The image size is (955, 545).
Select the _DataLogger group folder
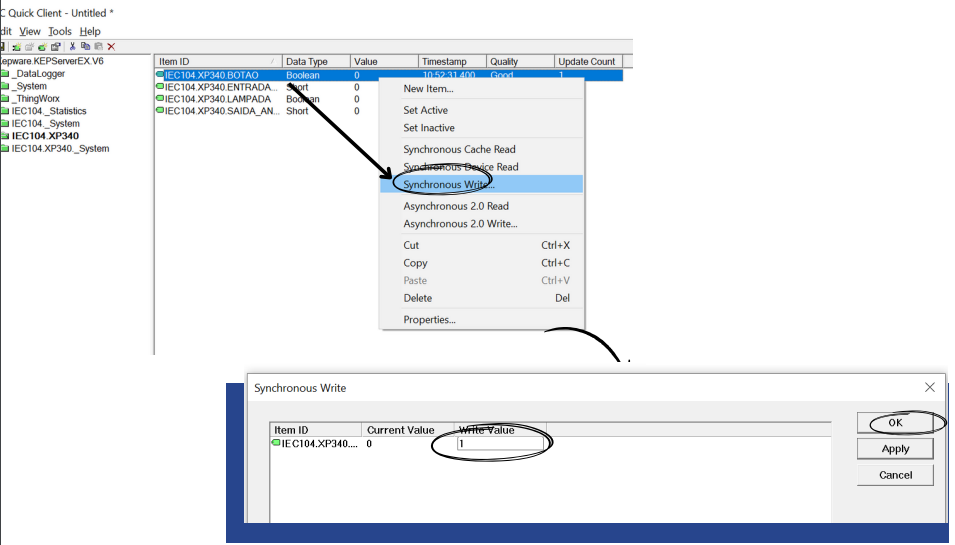pos(38,74)
